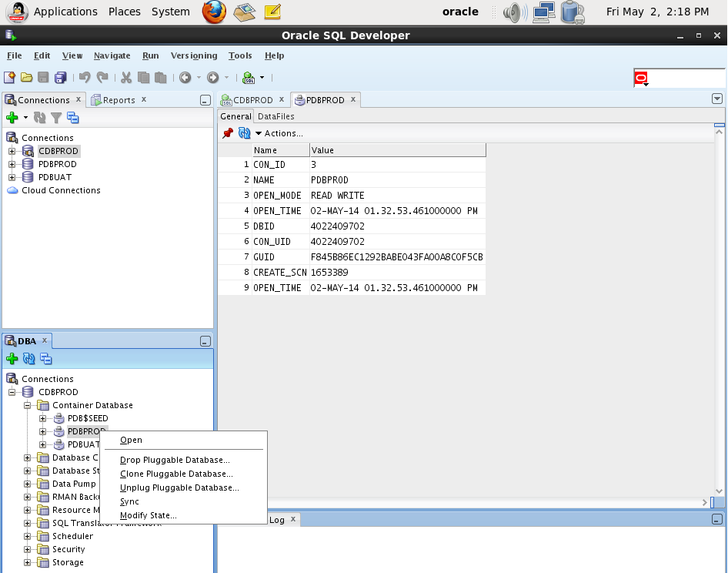Open dropdown arrow beside New Connection plus
728x573 pixels.
coord(25,118)
